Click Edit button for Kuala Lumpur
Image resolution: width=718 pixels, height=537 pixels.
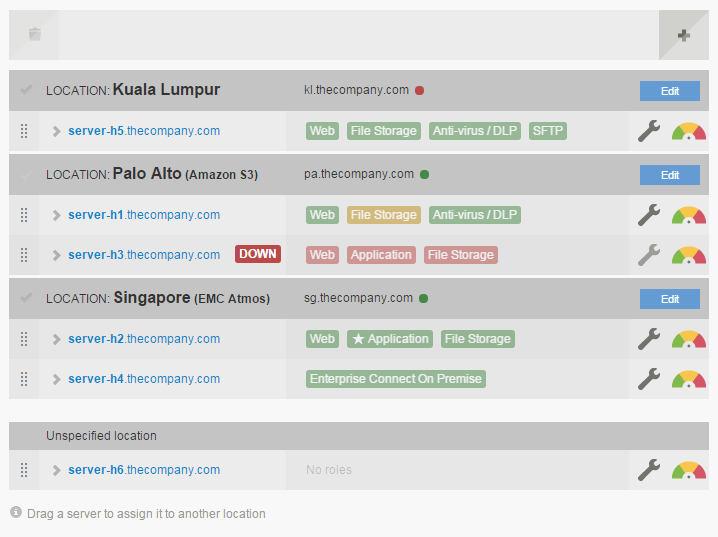[669, 91]
